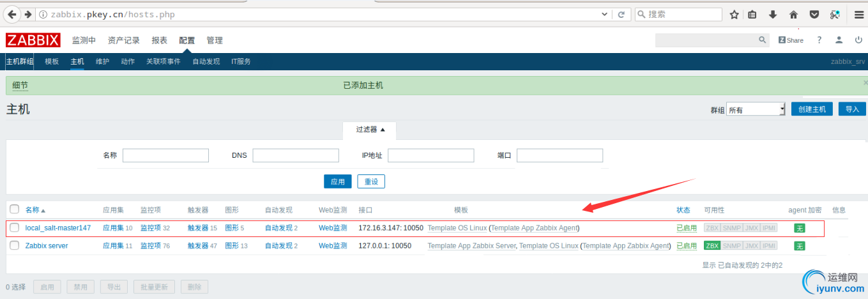868x299 pixels.
Task: Click the Zabbix top search field
Action: coord(706,40)
